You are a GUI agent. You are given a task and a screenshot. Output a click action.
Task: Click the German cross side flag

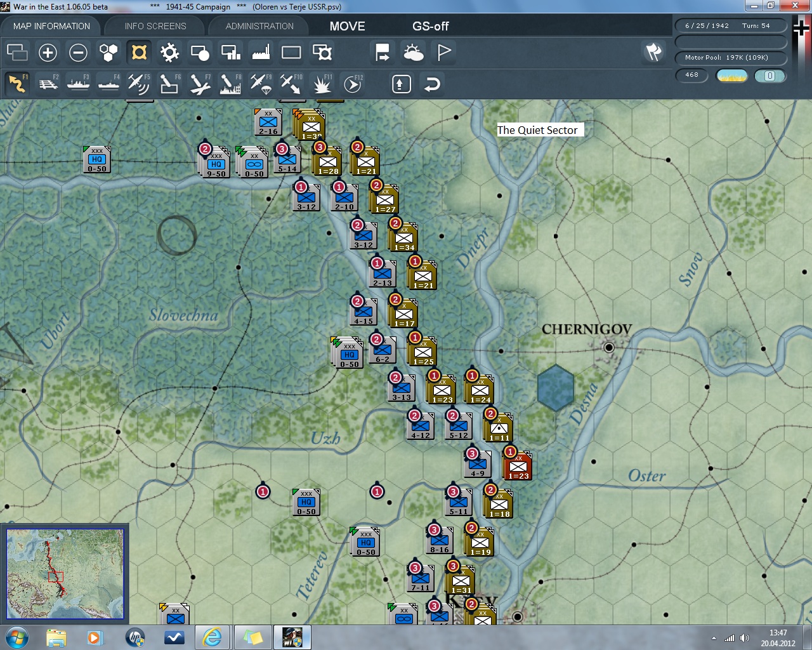(x=802, y=29)
